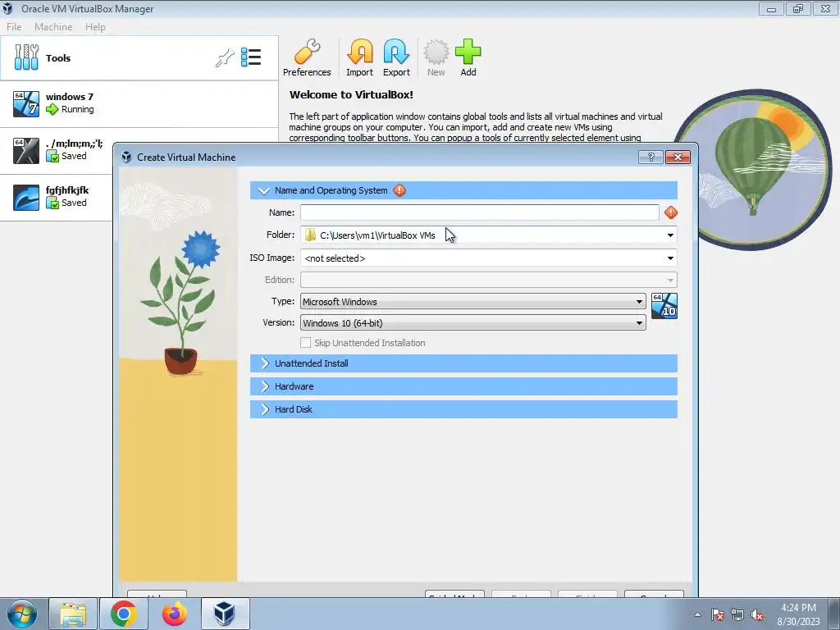The height and width of the screenshot is (630, 840).
Task: Click the Windows Start button
Action: coord(22,614)
